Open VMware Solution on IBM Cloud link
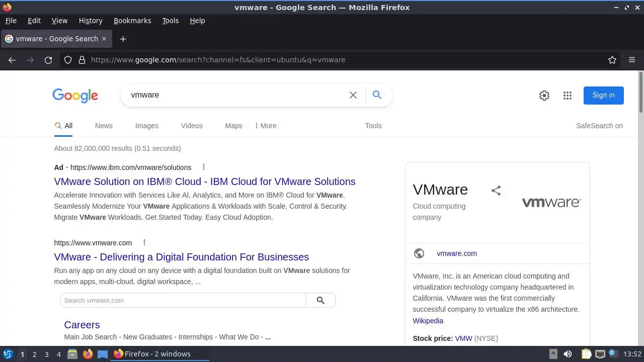The width and height of the screenshot is (644, 362). point(205,182)
